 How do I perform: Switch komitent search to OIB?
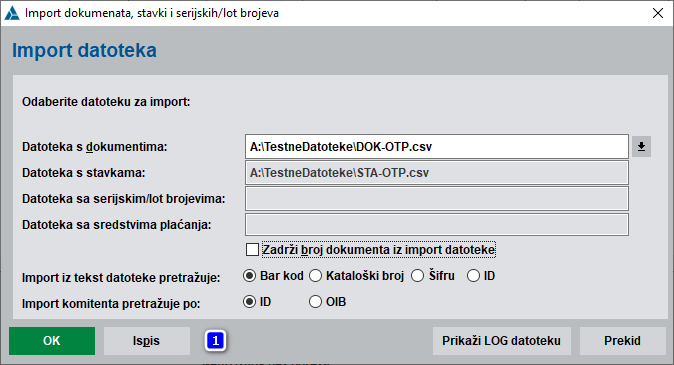click(316, 302)
